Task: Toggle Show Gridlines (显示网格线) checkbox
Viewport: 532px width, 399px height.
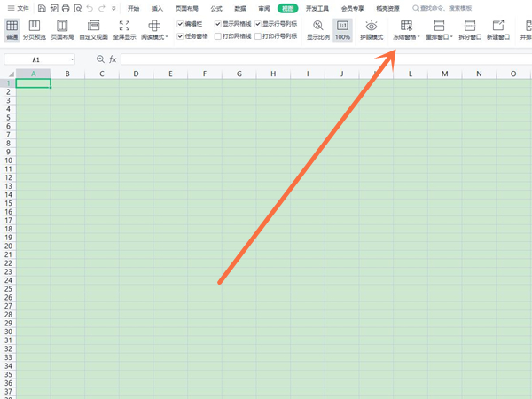Action: [x=219, y=24]
